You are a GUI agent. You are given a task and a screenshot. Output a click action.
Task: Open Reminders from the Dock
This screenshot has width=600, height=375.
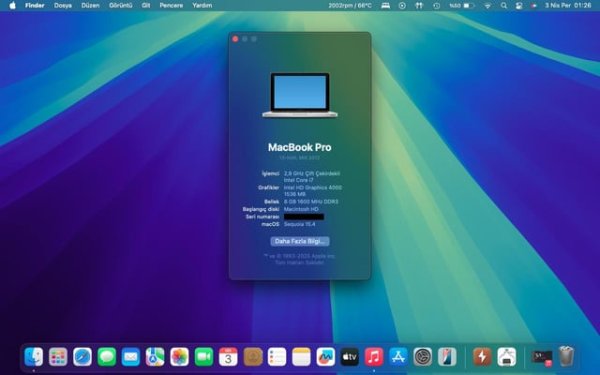coord(277,357)
